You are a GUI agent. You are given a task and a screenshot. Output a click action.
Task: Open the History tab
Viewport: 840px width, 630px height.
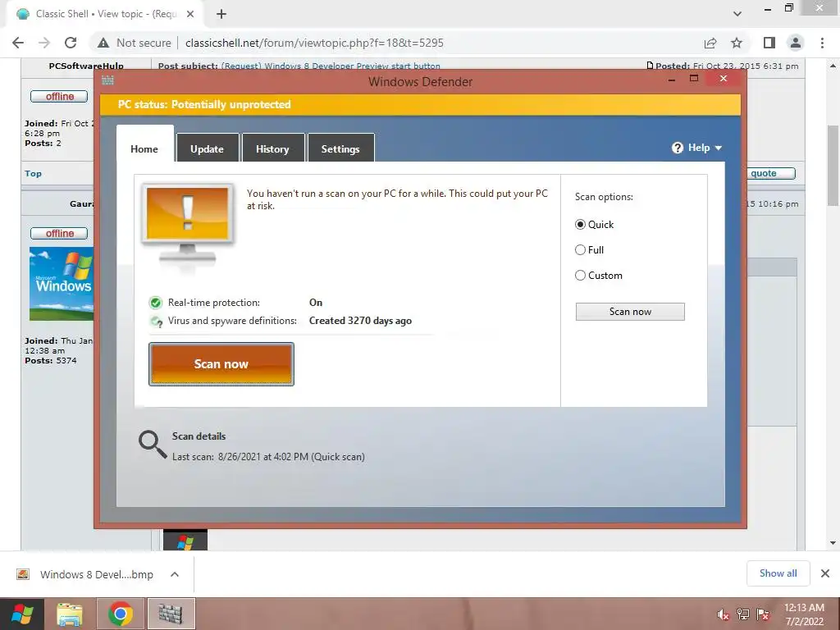[272, 149]
